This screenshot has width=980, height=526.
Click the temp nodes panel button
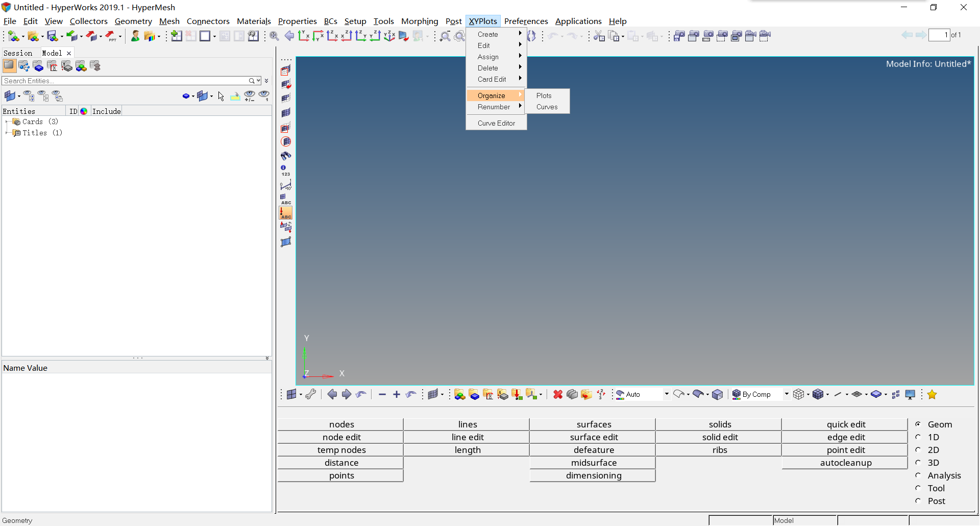341,450
